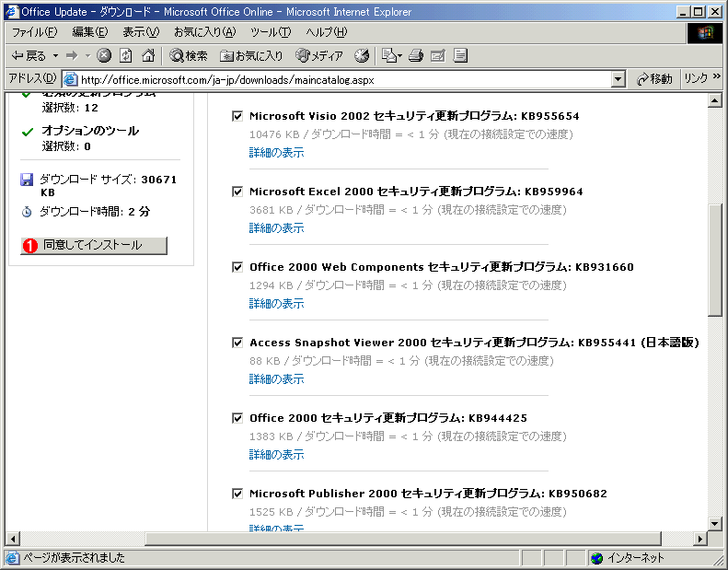Open 詳細の表示 for Web Components KB931660
Screen dimensions: 728x570
pos(277,304)
